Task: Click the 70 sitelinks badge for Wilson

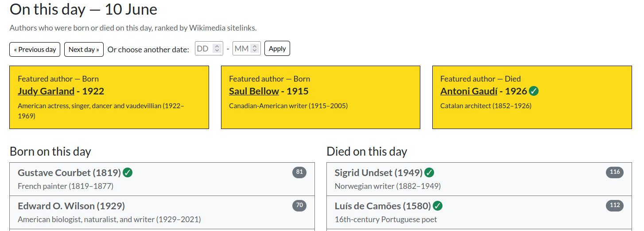Action: (299, 205)
